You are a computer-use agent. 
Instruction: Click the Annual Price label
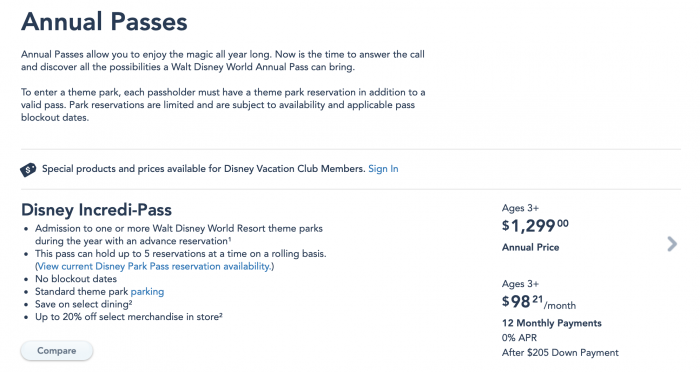(x=530, y=247)
